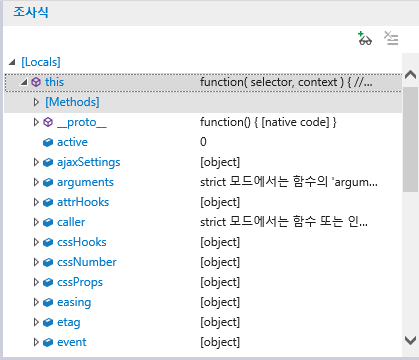Screen dimensions: 419x360
Task: Click the [object] value of attrHooks
Action: coord(220,202)
